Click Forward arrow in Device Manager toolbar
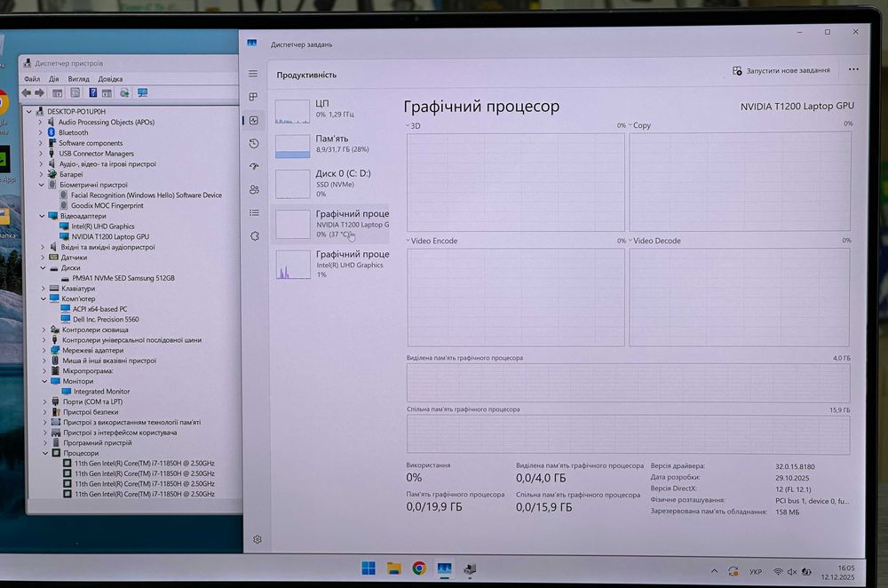 click(x=39, y=92)
